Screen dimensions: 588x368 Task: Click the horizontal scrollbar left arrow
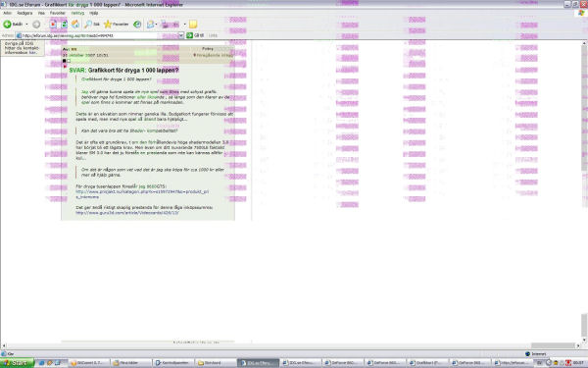[x=4, y=345]
